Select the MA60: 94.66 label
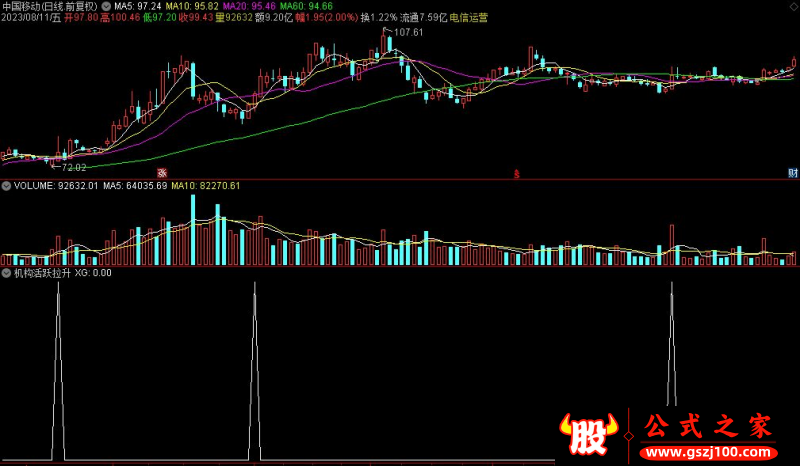The image size is (800, 466). tap(306, 7)
